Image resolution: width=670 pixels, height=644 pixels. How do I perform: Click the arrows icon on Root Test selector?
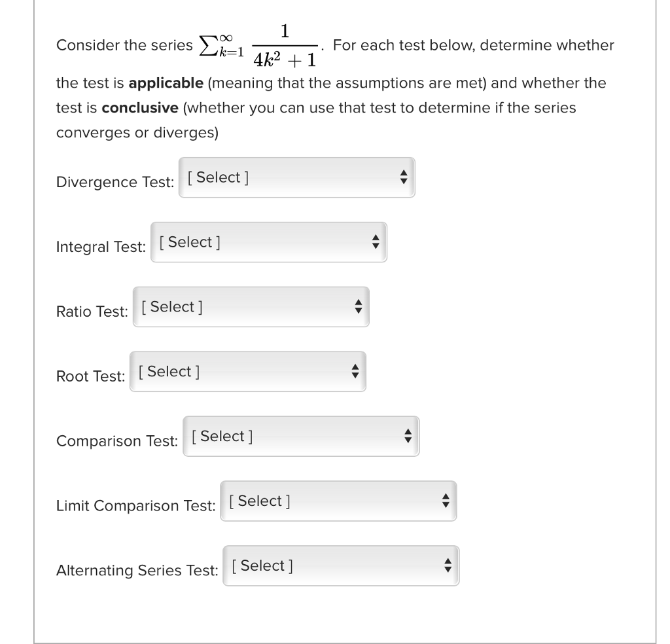pyautogui.click(x=355, y=371)
